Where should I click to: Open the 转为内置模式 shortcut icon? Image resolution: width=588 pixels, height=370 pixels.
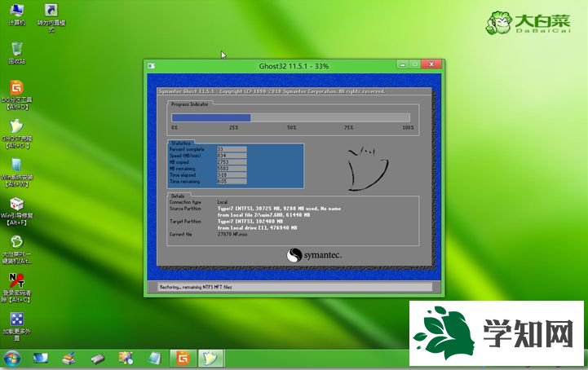tap(51, 18)
